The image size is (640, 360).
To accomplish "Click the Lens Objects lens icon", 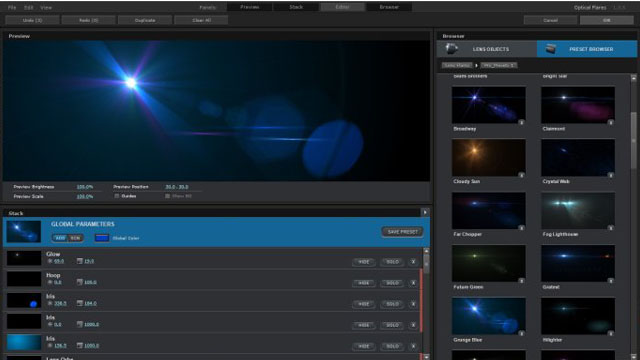I will pos(451,49).
